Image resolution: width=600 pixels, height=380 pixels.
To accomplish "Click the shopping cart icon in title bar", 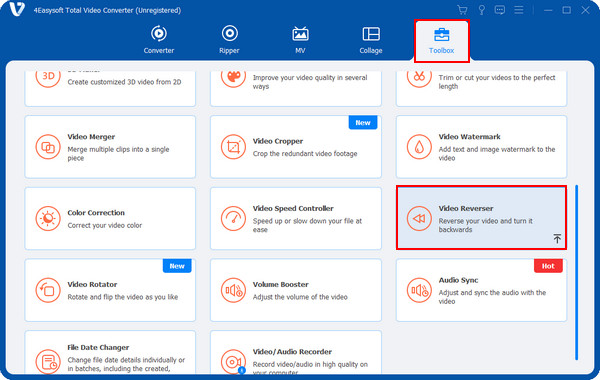I will pyautogui.click(x=462, y=10).
